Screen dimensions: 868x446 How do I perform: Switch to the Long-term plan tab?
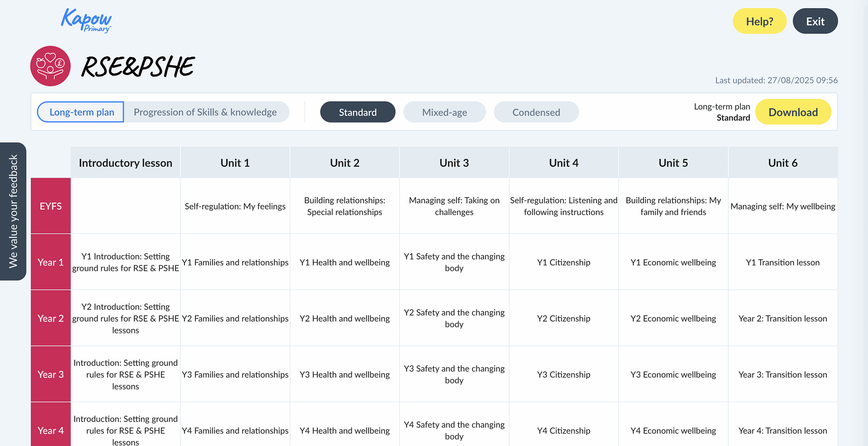(81, 112)
